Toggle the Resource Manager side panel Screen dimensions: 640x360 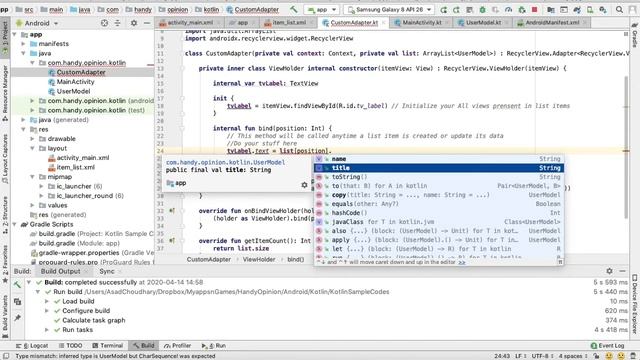(5, 93)
